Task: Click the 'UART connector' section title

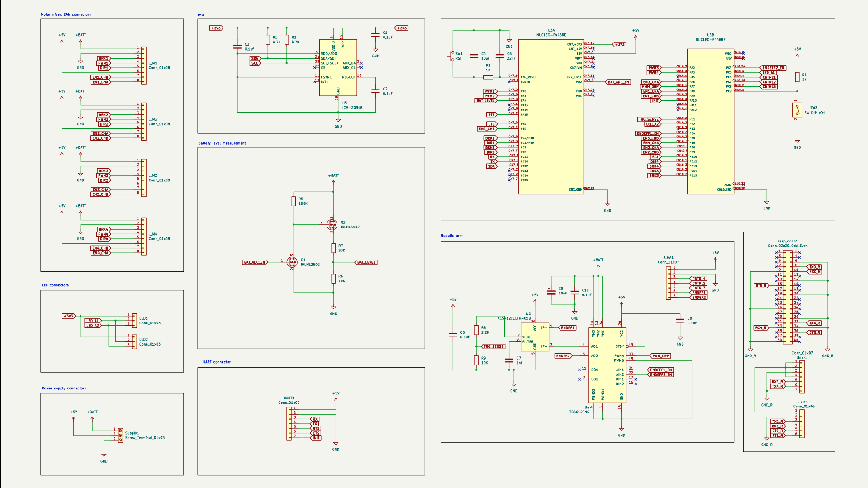Action: coord(217,362)
